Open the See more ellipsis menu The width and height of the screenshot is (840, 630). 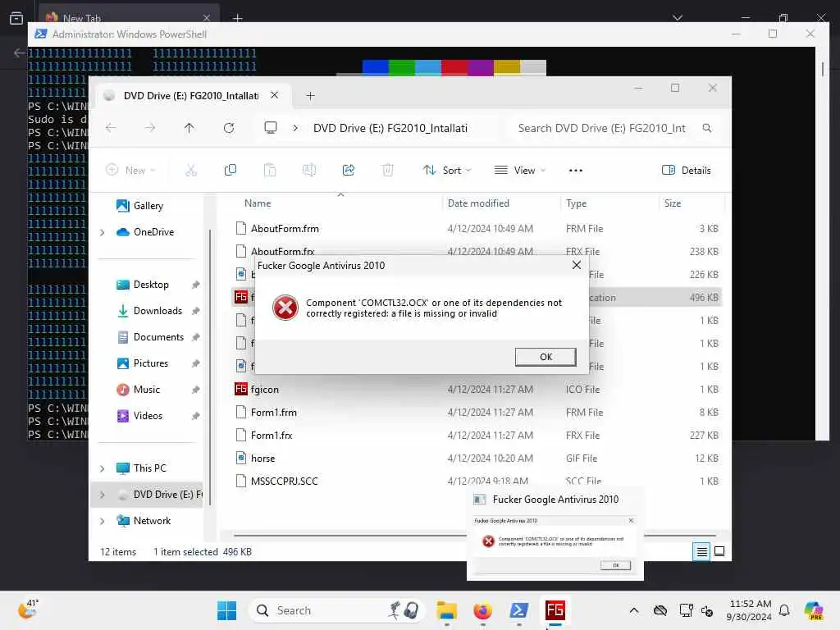pos(575,171)
